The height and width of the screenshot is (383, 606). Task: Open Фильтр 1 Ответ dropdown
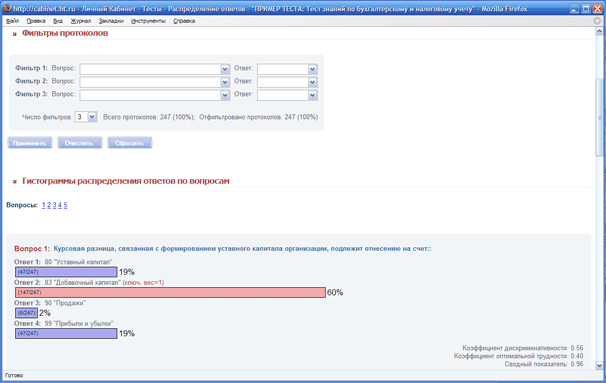point(287,69)
